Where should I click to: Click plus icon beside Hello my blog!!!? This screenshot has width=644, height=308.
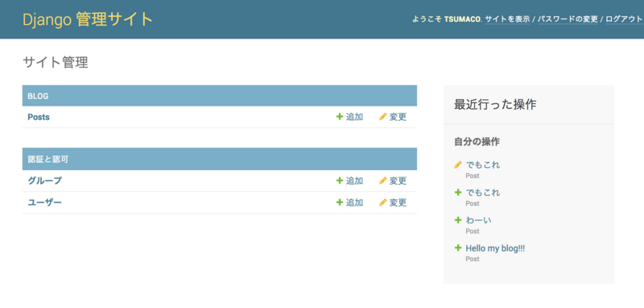pos(458,248)
